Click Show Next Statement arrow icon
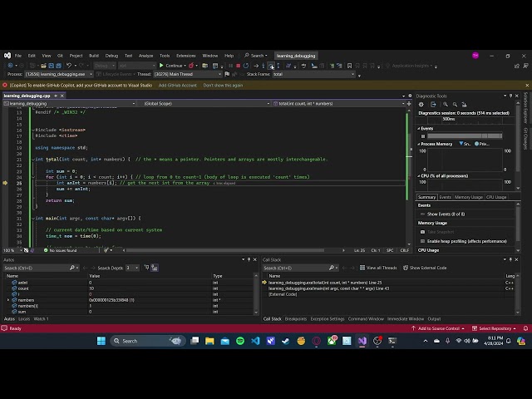The image size is (532, 399). 256,66
